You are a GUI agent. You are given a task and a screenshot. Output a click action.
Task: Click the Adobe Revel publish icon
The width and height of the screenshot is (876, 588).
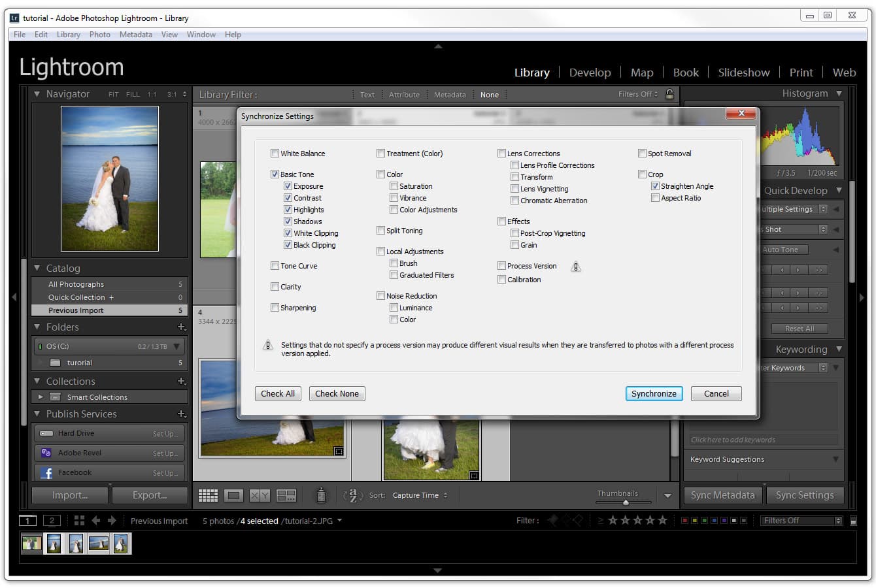(x=46, y=452)
